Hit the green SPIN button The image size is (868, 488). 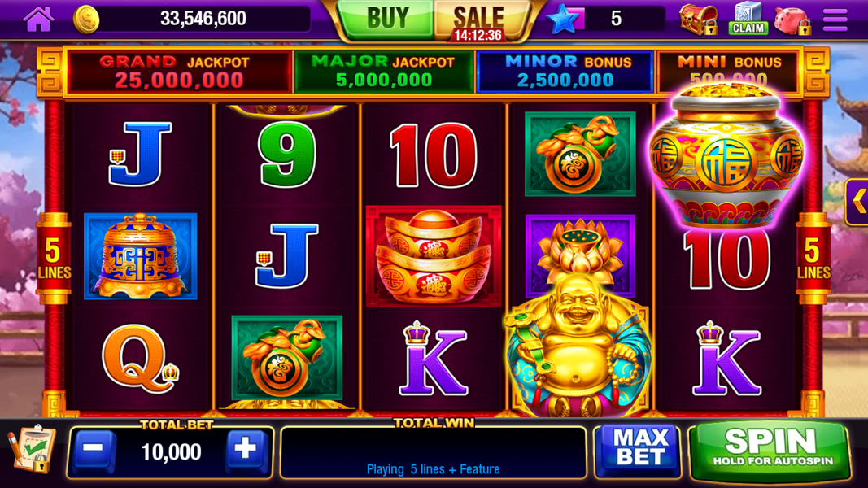tap(770, 449)
